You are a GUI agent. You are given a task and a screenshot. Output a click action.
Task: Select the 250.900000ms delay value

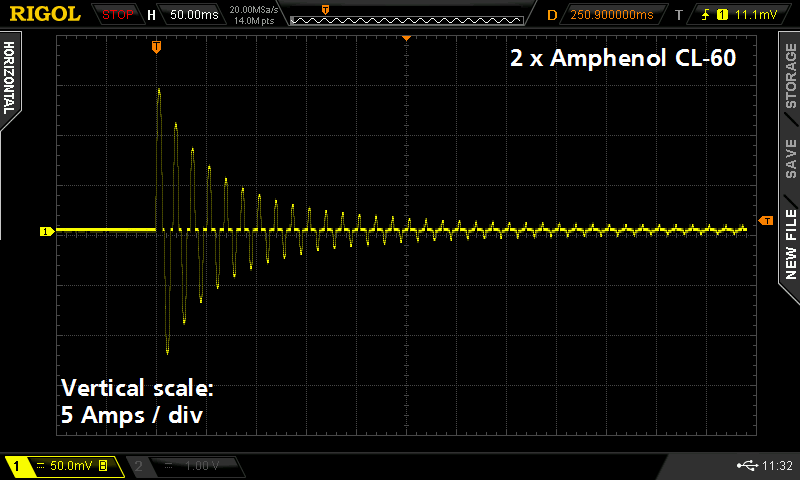[612, 15]
